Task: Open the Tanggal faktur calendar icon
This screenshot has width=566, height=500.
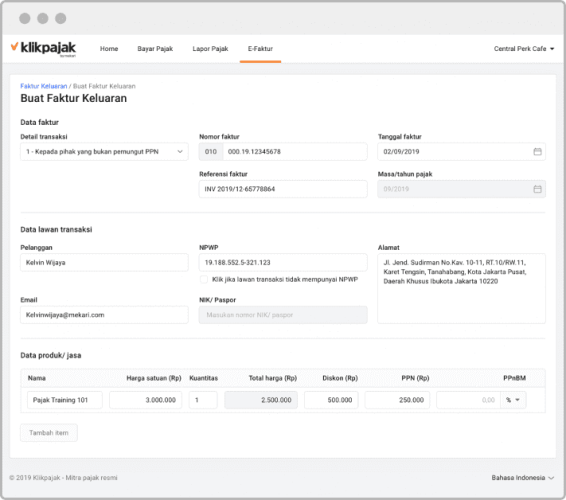Action: tap(537, 152)
